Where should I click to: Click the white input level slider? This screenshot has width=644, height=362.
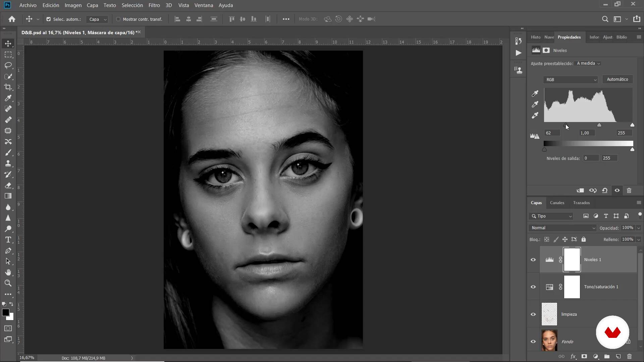pos(632,125)
